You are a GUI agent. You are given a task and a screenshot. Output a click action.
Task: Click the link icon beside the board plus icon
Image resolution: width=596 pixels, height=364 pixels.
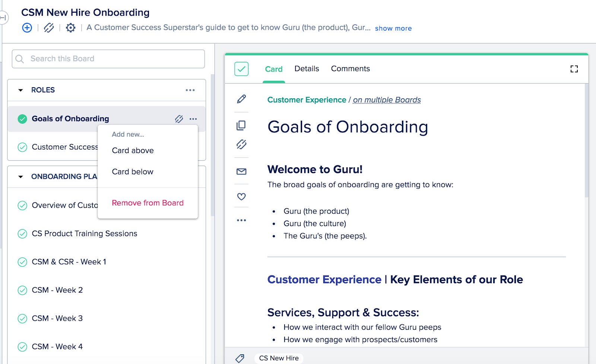[49, 28]
